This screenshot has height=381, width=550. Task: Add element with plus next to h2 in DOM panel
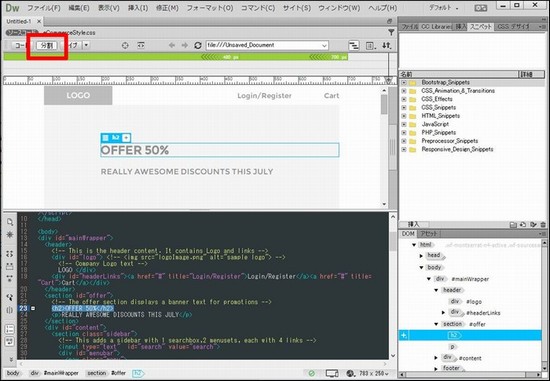click(x=404, y=335)
